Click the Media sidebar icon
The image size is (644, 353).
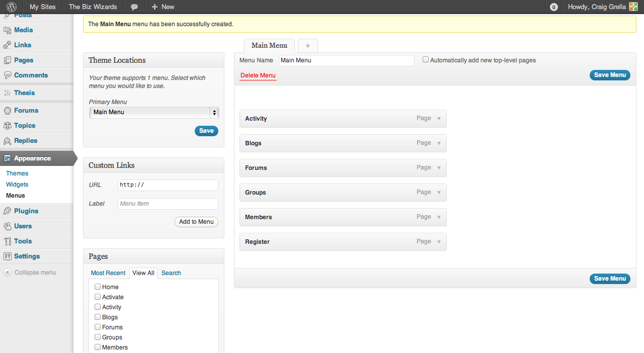(8, 30)
